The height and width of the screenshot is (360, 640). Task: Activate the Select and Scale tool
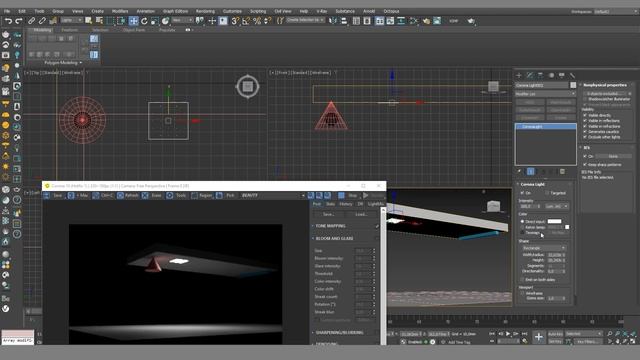(155, 21)
